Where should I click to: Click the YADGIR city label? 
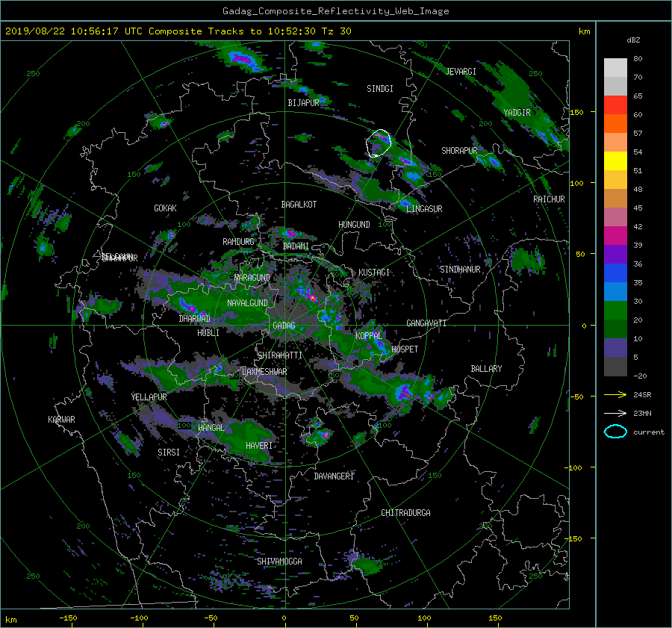point(517,113)
